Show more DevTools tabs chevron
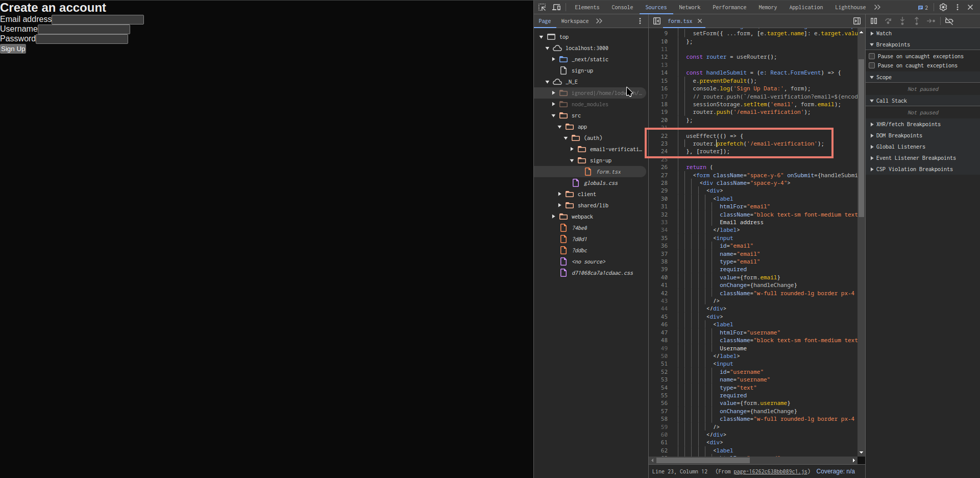The width and height of the screenshot is (980, 478). click(x=877, y=7)
